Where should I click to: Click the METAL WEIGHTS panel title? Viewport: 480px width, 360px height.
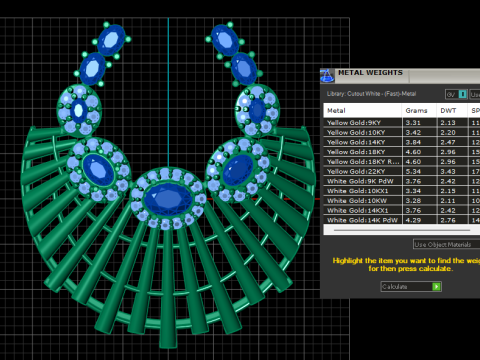370,73
